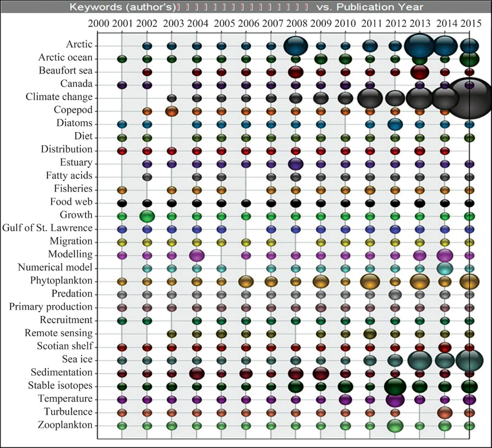492x448 pixels.
Task: Select the 2000 year label
Action: (x=98, y=23)
